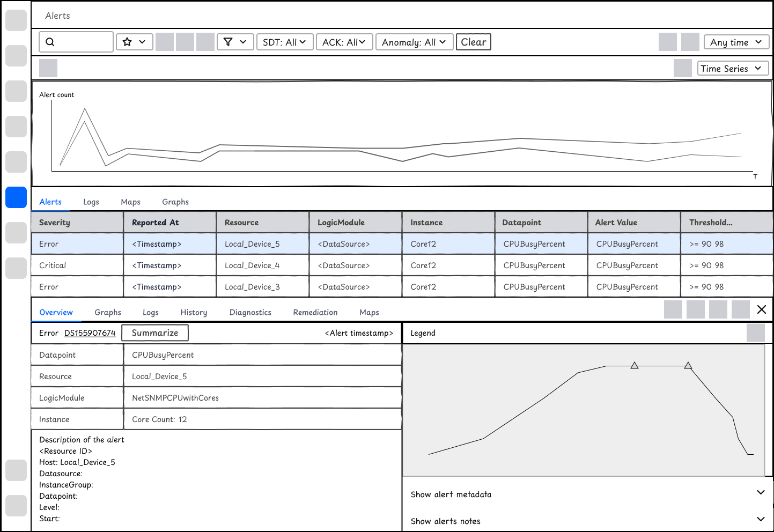Open the Overview tab
This screenshot has height=532, width=774.
(x=56, y=312)
